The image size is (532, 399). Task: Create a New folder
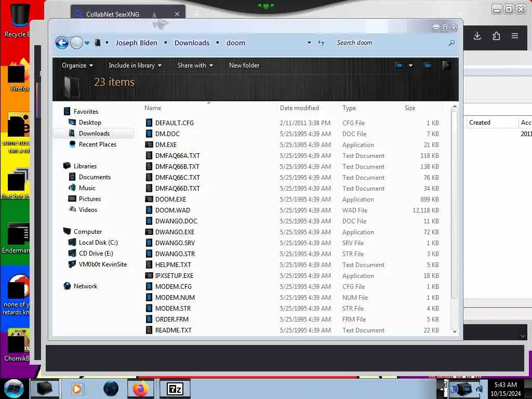(244, 65)
